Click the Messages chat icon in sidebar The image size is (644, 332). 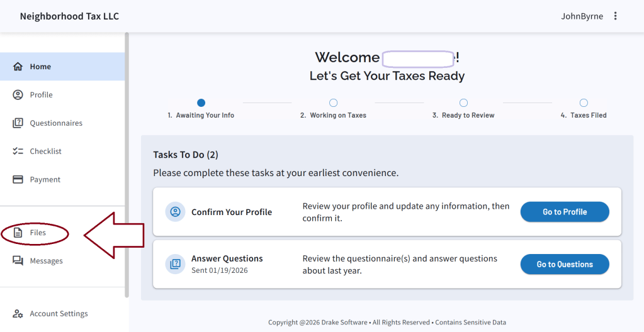18,261
